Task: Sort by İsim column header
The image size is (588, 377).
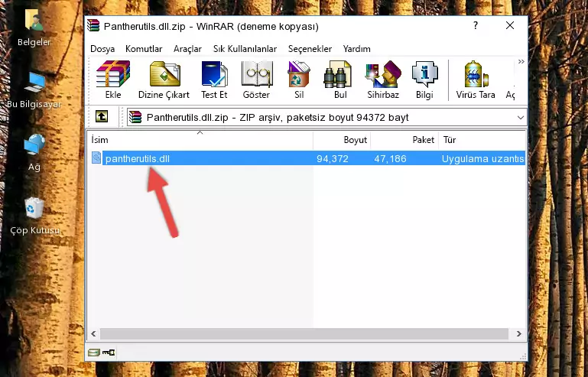Action: coord(200,139)
